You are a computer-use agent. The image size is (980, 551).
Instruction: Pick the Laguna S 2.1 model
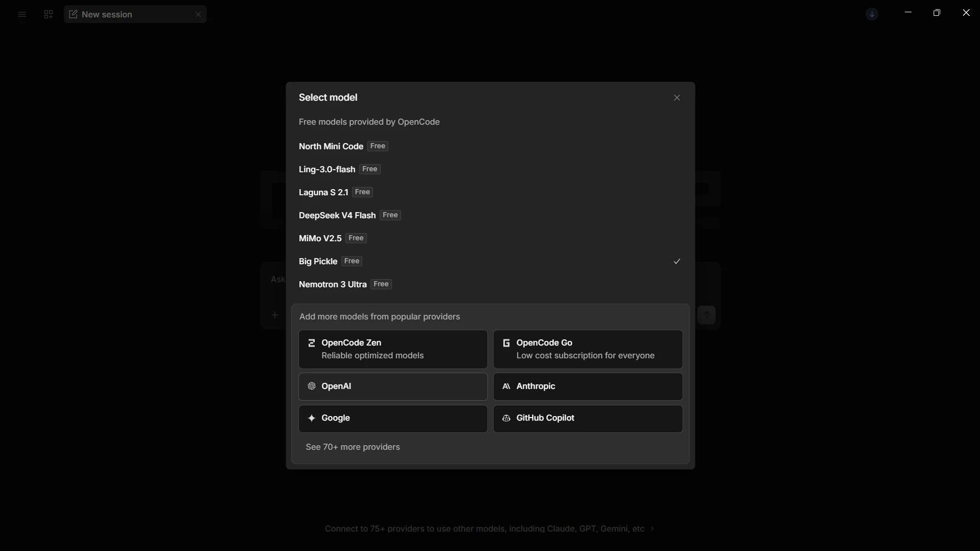coord(490,192)
